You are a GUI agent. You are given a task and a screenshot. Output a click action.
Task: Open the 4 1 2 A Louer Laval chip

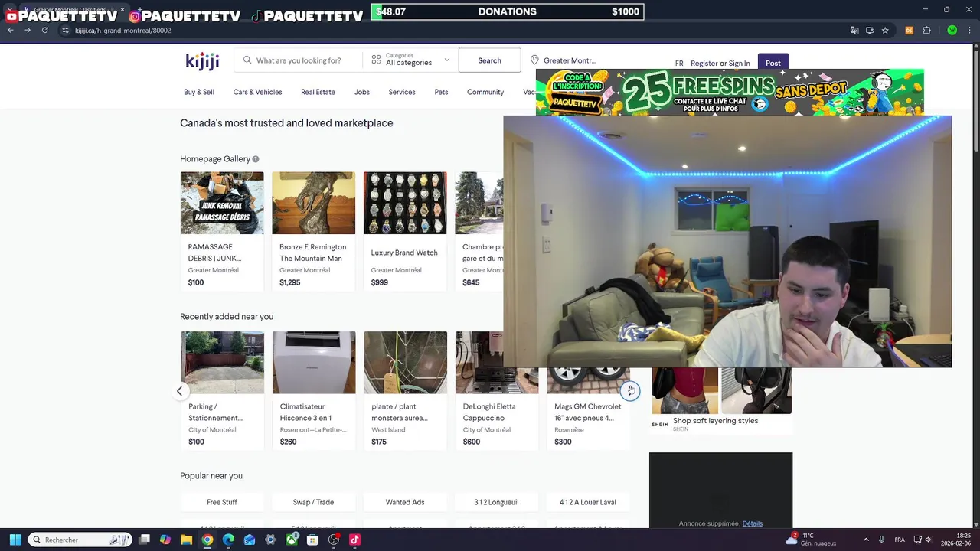(588, 502)
